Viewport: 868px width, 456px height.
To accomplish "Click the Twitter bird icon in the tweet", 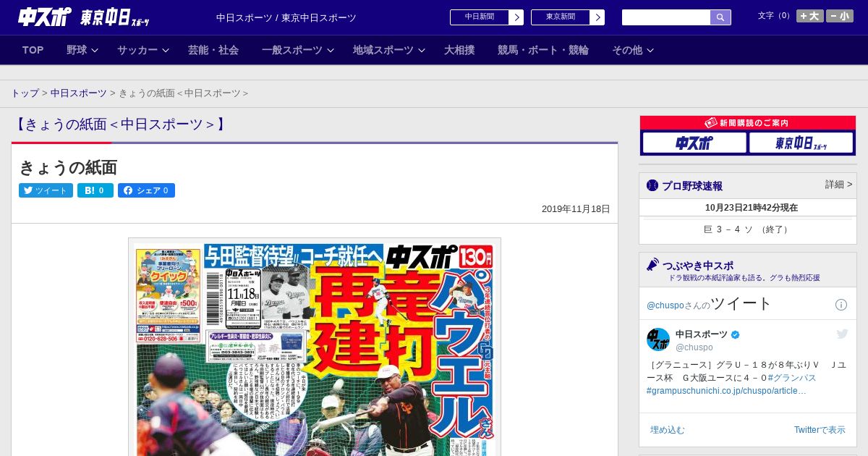I will point(842,334).
